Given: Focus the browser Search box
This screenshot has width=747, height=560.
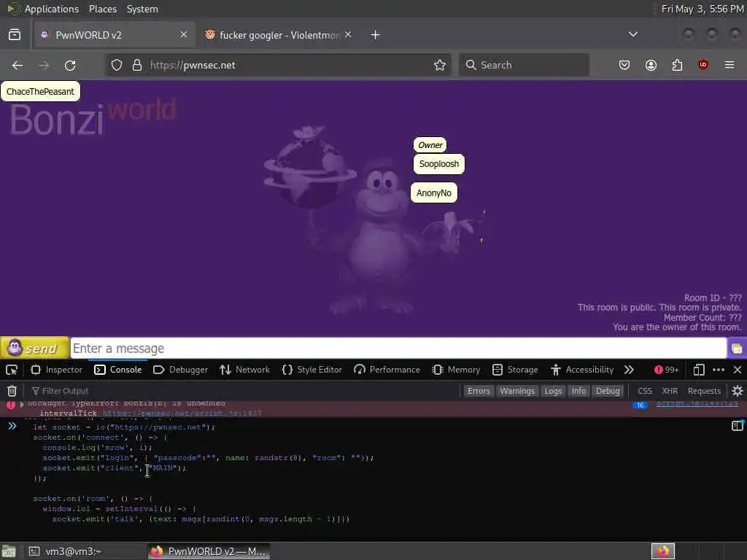Looking at the screenshot, I should pos(524,65).
